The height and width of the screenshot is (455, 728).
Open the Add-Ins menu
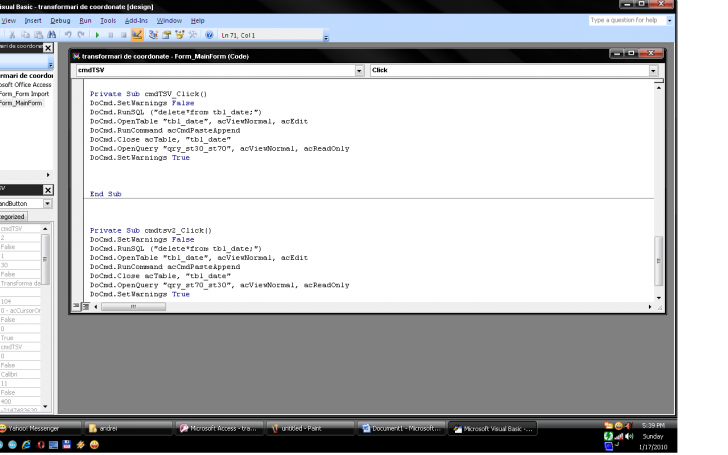136,20
